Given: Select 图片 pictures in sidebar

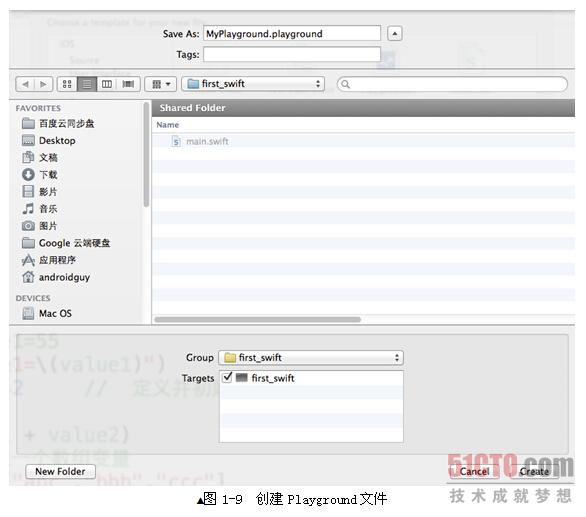Looking at the screenshot, I should 40,226.
